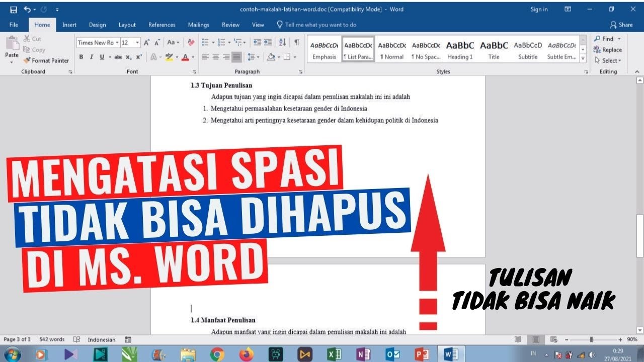Toggle Print Layout view in status bar
The height and width of the screenshot is (362, 644).
[x=536, y=340]
